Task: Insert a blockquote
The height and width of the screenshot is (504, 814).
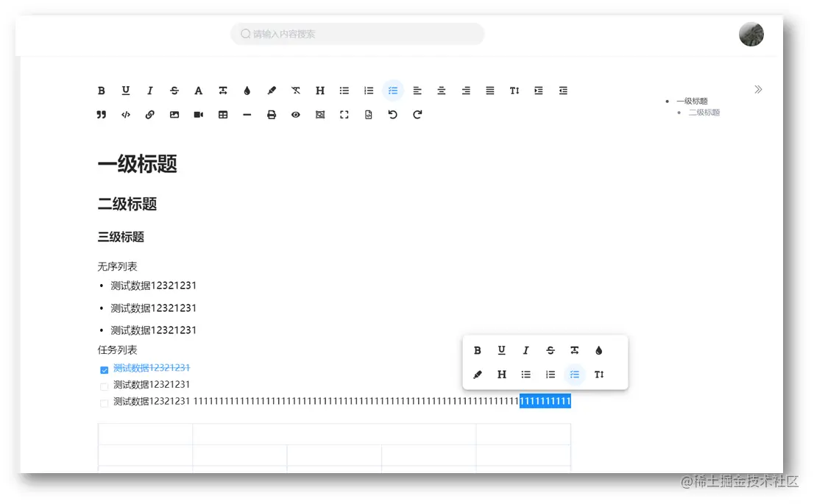Action: [x=102, y=115]
